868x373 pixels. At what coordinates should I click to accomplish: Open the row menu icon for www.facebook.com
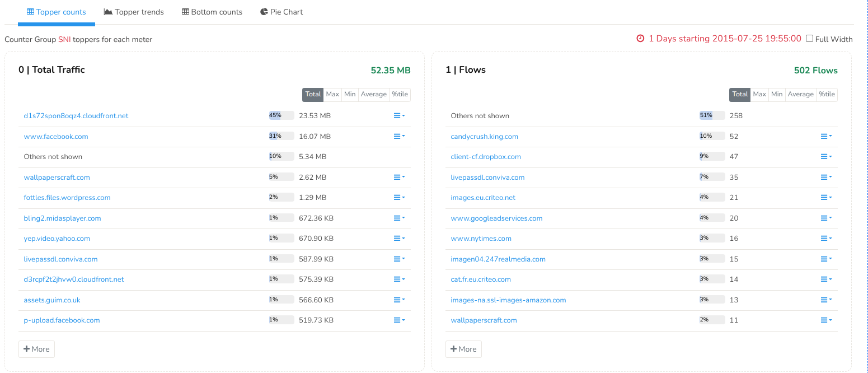pyautogui.click(x=398, y=136)
